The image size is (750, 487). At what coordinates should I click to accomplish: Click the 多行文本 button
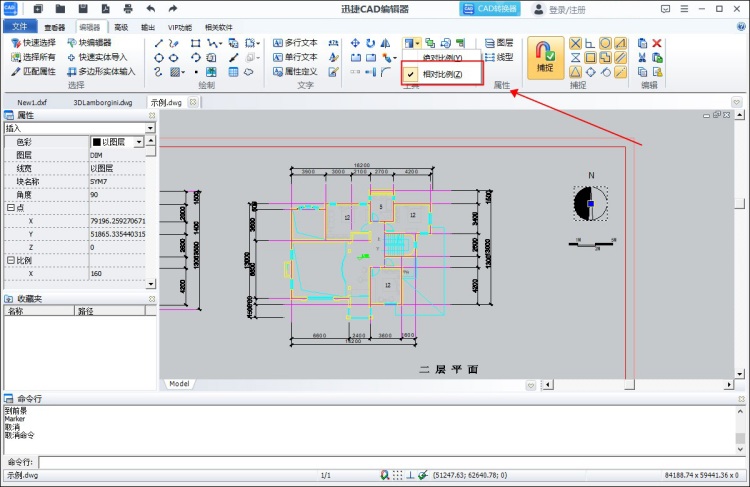pos(296,43)
